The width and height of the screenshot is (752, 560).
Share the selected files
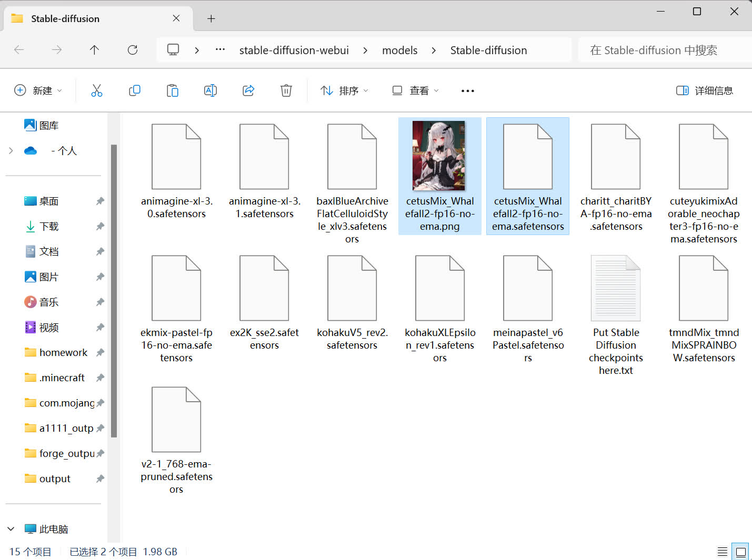[x=248, y=90]
